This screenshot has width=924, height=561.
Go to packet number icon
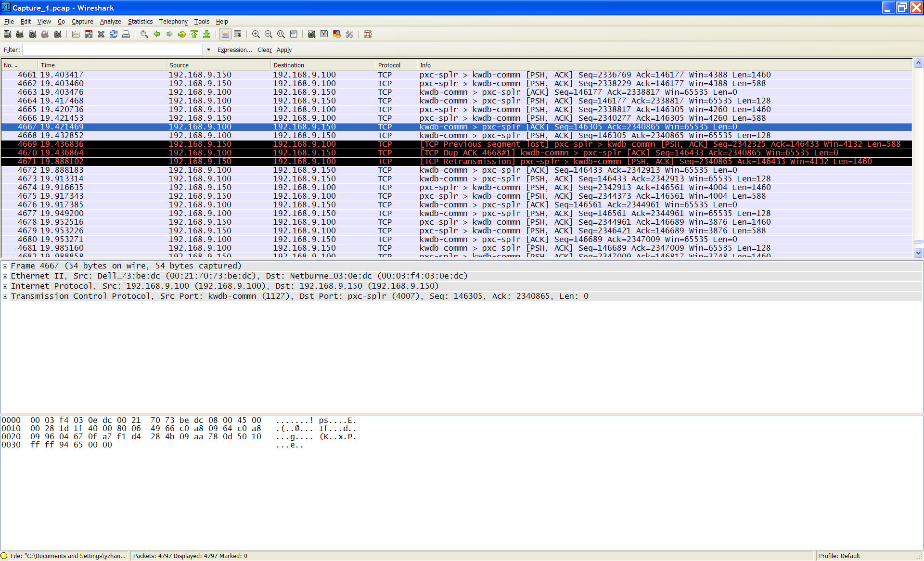click(x=182, y=34)
